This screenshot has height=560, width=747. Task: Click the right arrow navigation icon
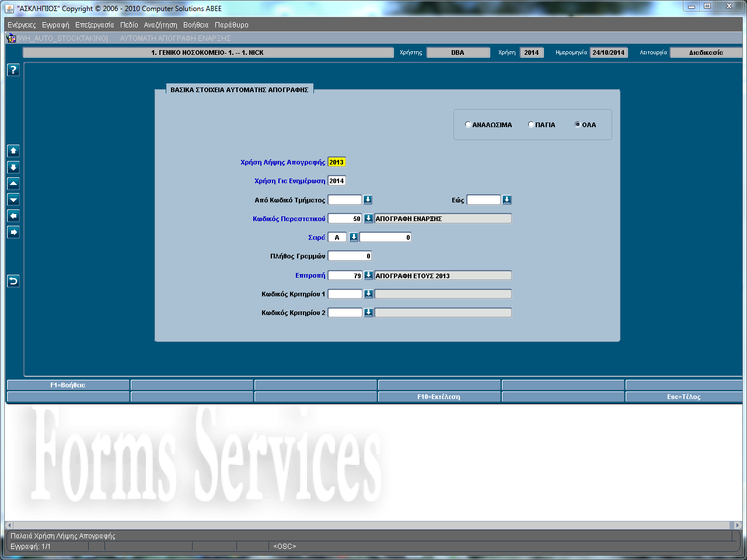(x=13, y=232)
